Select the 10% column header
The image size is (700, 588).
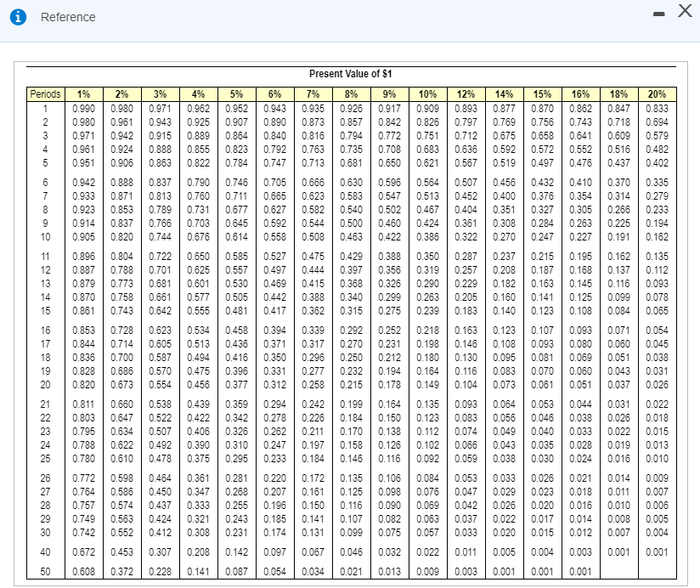tap(427, 94)
